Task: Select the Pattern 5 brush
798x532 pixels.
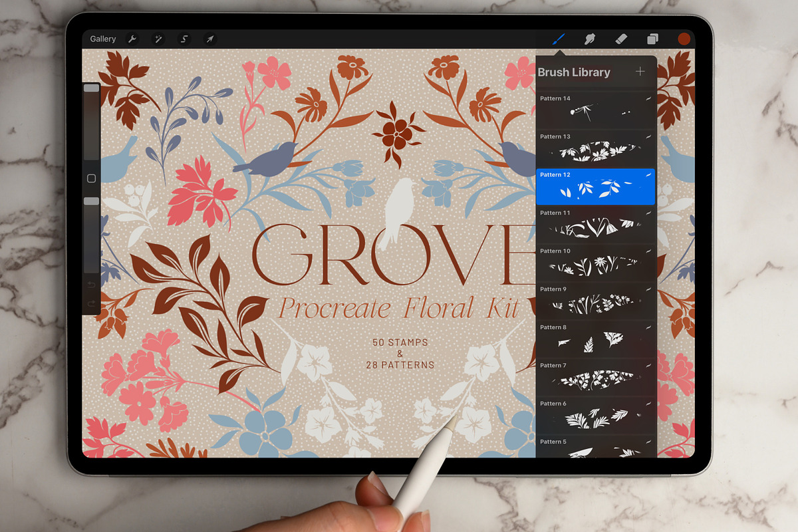Action: tap(596, 446)
